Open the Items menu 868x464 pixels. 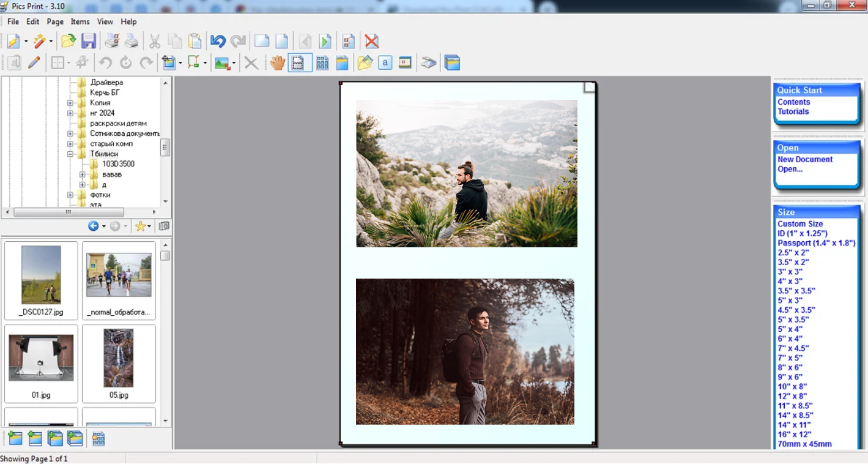[80, 21]
